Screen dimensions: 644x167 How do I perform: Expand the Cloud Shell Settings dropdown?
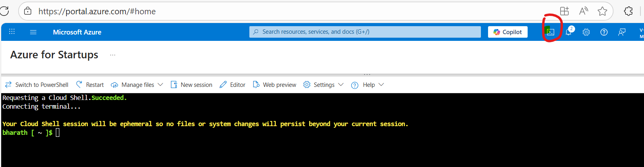[323, 85]
